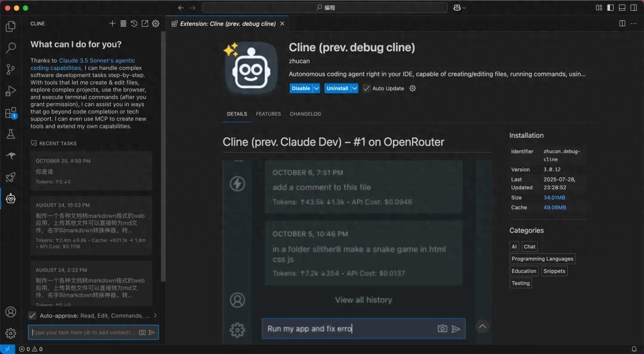
Task: Open remote window indicator in status bar
Action: point(7,349)
